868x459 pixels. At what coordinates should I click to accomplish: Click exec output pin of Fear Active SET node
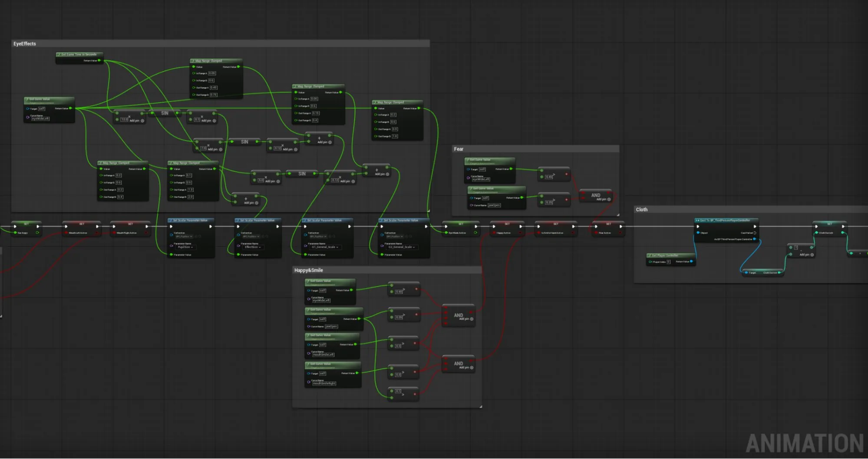[621, 226]
